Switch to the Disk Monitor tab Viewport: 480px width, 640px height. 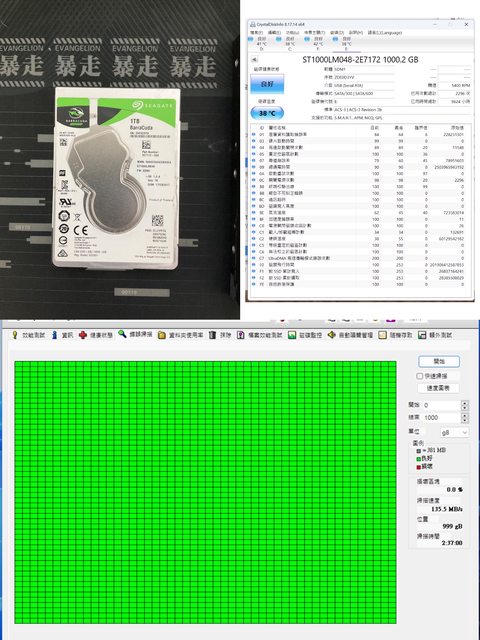305,335
